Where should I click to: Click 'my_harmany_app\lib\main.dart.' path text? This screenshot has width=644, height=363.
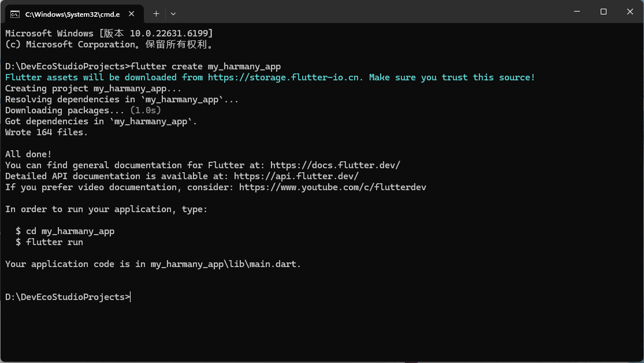(x=225, y=264)
